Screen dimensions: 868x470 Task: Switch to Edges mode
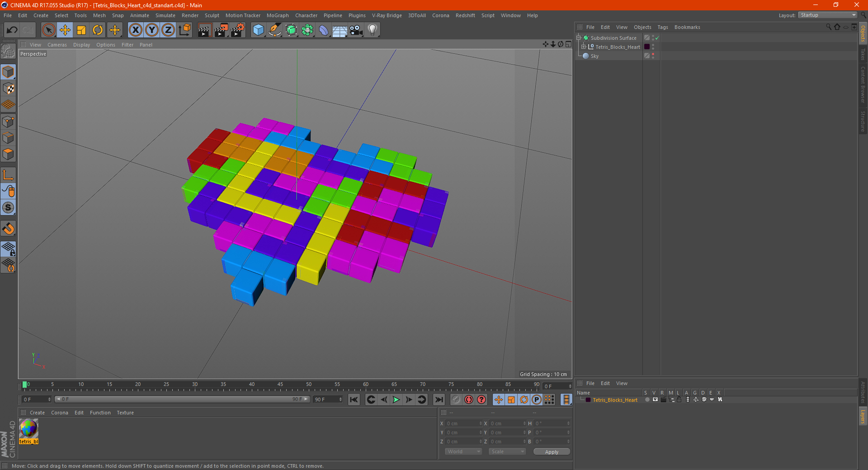[8, 138]
